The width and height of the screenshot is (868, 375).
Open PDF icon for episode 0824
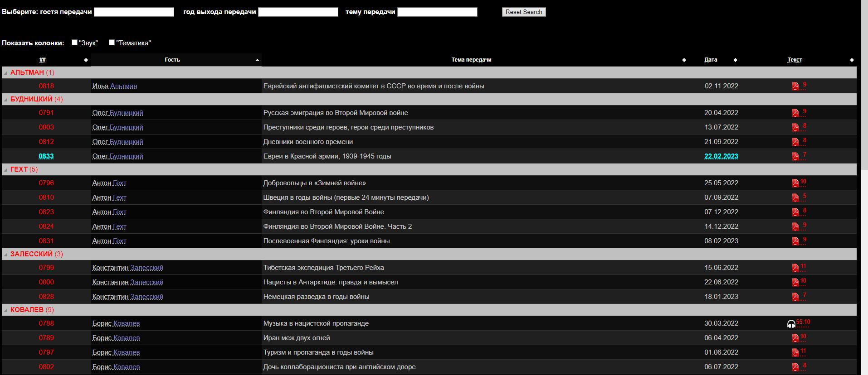[795, 226]
